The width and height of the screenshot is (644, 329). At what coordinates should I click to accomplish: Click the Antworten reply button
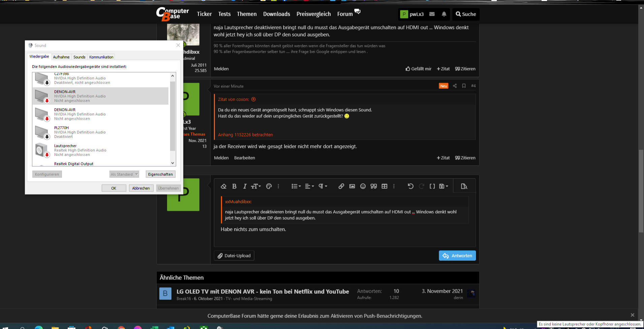point(457,256)
